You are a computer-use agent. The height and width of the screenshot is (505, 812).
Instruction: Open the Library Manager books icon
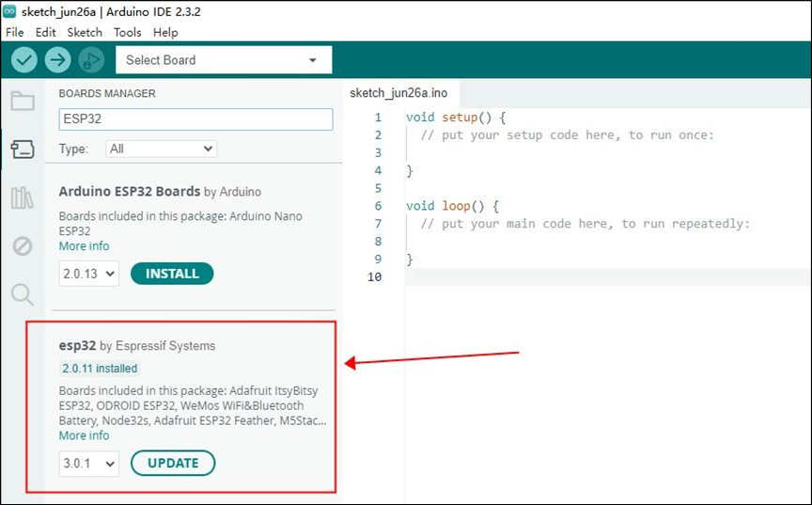tap(23, 197)
